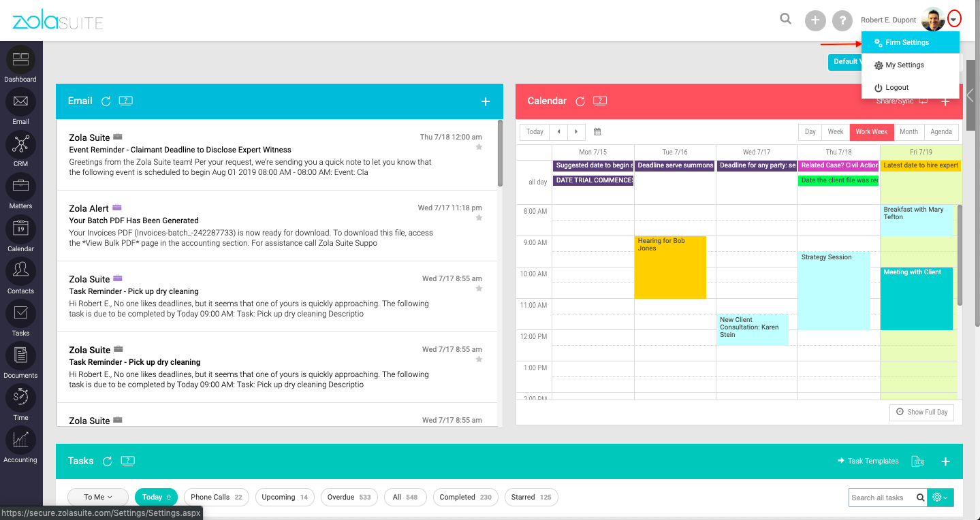Refresh the Tasks panel
The image size is (980, 520).
[x=107, y=461]
